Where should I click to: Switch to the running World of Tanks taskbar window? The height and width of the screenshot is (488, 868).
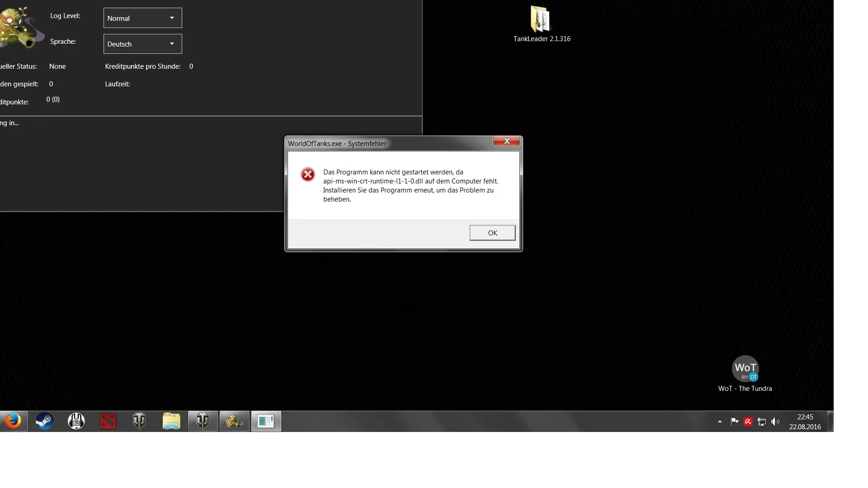(203, 421)
